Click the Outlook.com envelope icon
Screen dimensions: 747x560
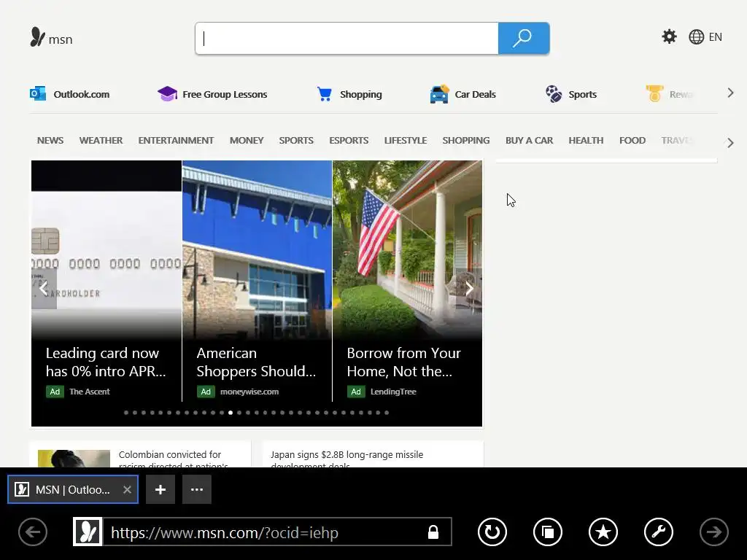[x=38, y=94]
